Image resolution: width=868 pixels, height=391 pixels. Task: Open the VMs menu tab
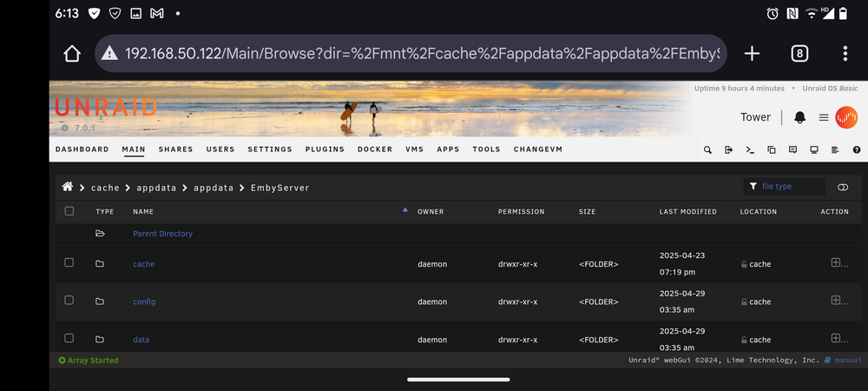tap(414, 149)
